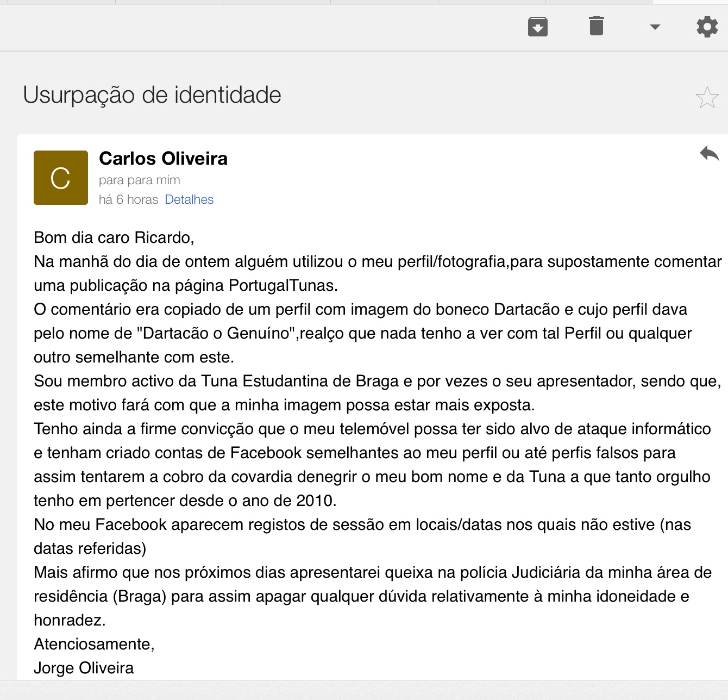Click the word "Atenciosamente," in the email
The height and width of the screenshot is (700, 728).
(x=94, y=644)
